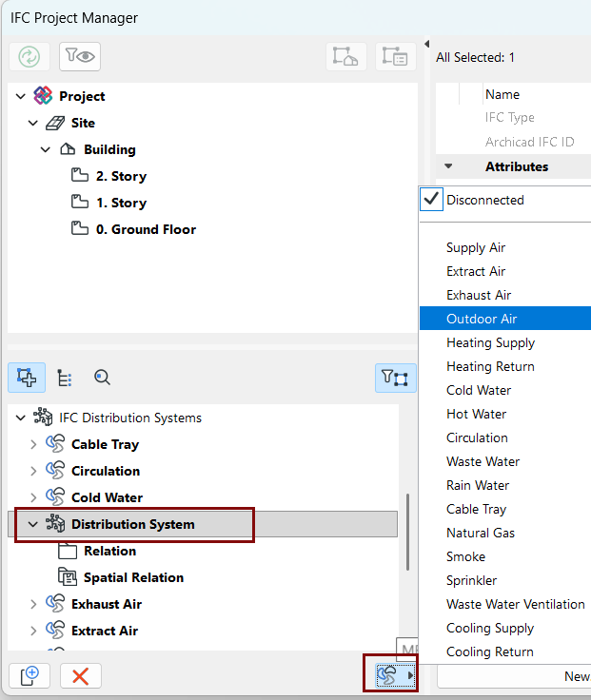Expand the Exhaust Air system node
The image size is (591, 700).
click(33, 604)
